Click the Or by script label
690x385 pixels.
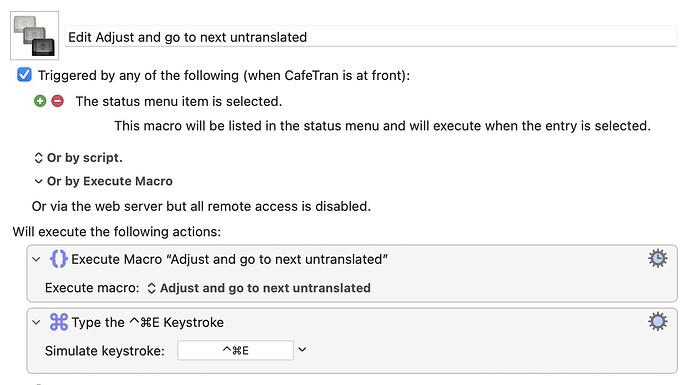[84, 158]
